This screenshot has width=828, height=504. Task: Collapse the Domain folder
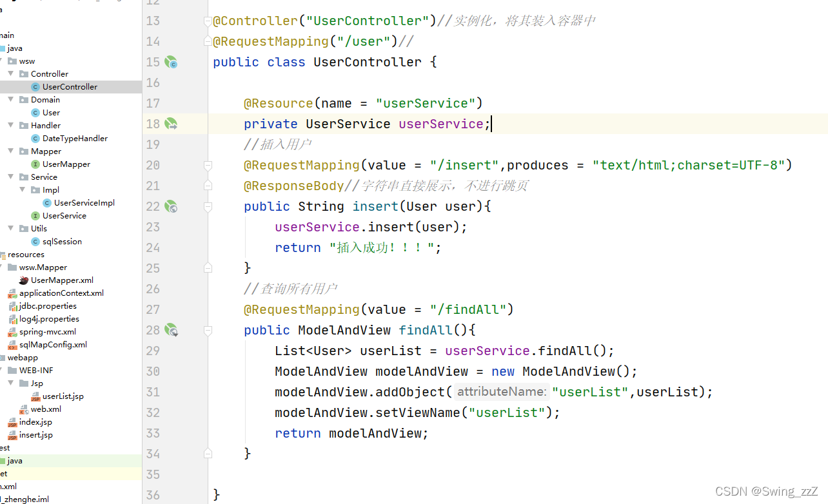[11, 100]
